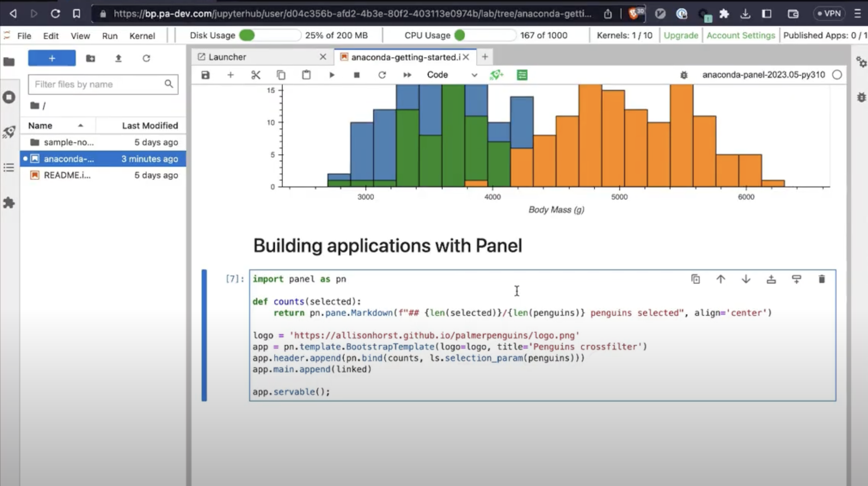This screenshot has height=486, width=868.
Task: Move cell up with up arrow
Action: point(721,279)
